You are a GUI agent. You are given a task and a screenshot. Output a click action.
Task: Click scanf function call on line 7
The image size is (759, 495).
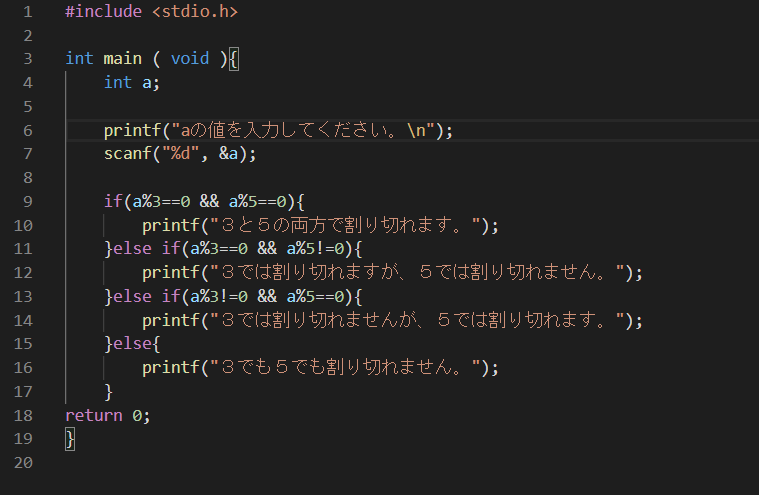(127, 154)
